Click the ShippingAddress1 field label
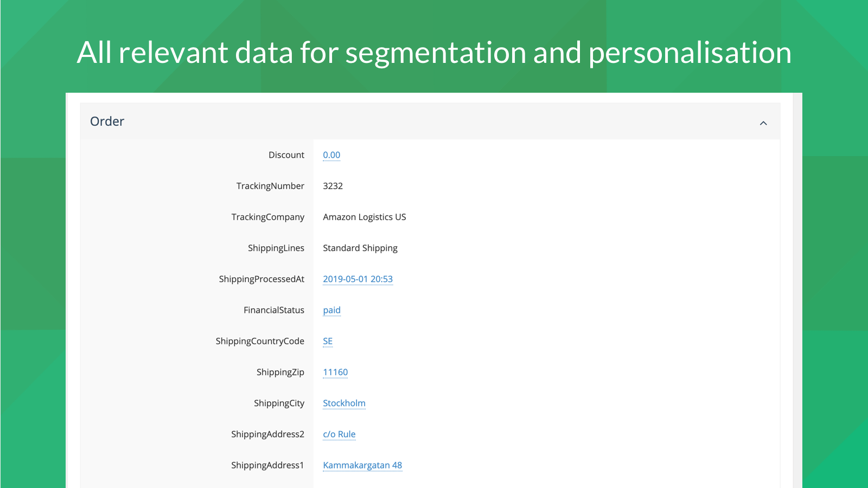This screenshot has height=488, width=868. (x=267, y=465)
